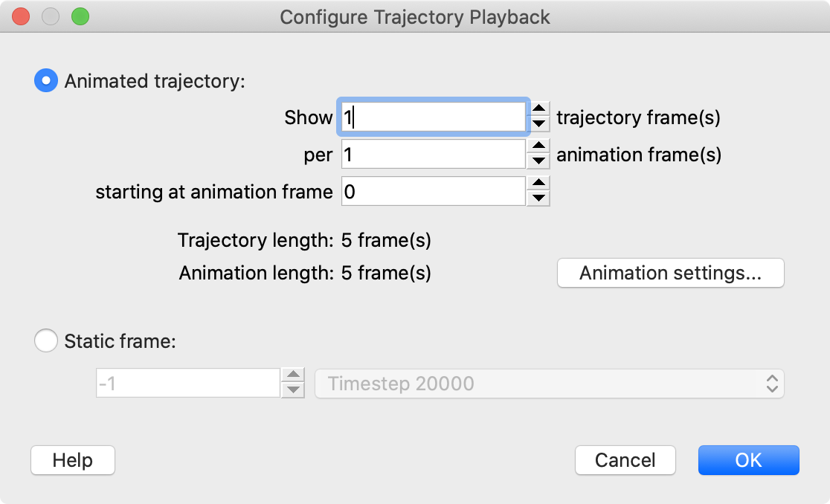Cancel the trajectory playback dialog
Viewport: 830px width, 504px height.
tap(625, 460)
